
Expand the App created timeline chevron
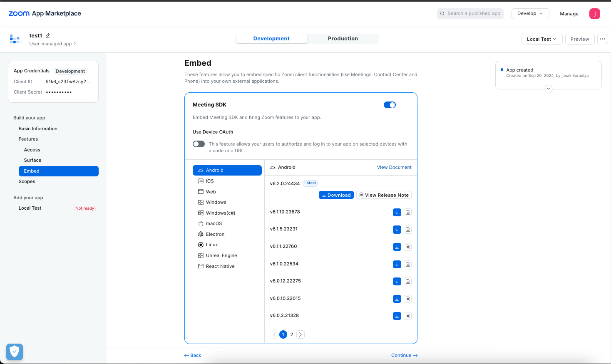[549, 89]
